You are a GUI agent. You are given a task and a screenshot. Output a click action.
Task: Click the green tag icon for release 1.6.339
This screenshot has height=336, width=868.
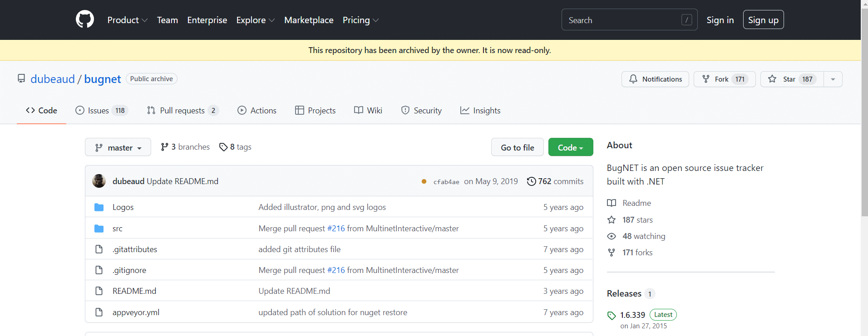[612, 316]
